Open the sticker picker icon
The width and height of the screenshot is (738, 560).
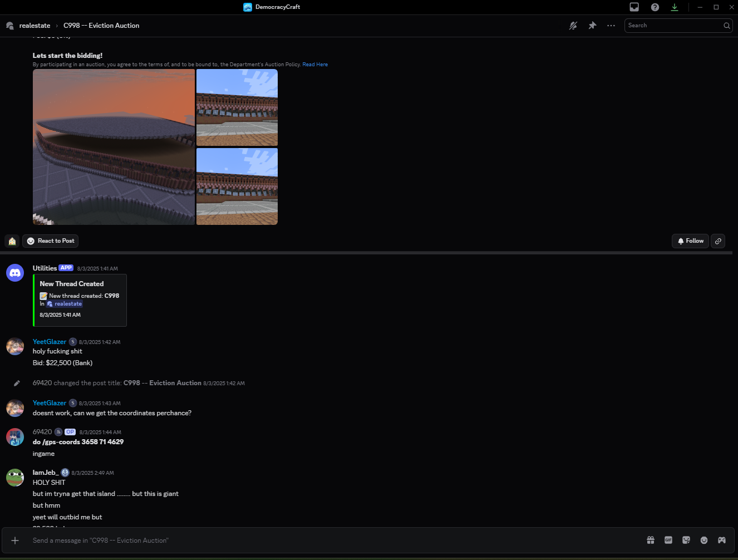click(x=686, y=541)
